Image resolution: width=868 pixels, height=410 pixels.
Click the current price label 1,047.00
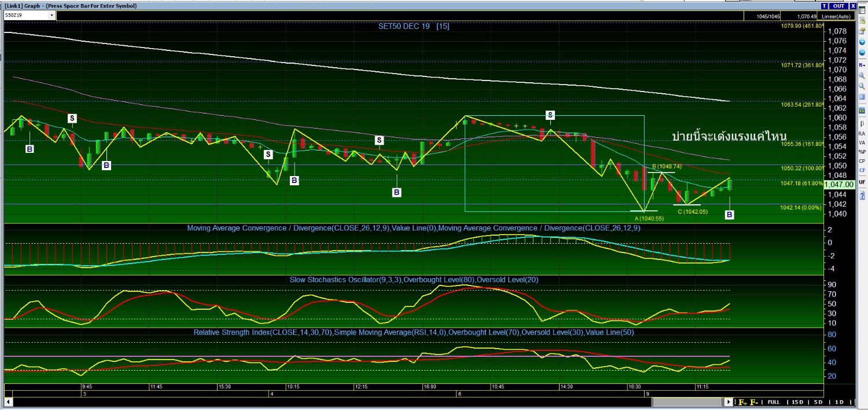[840, 184]
